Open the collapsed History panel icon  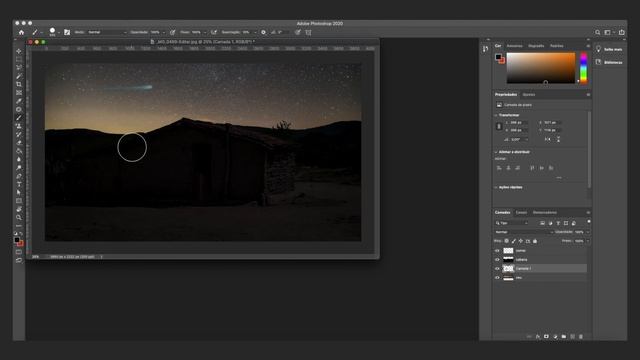point(485,49)
